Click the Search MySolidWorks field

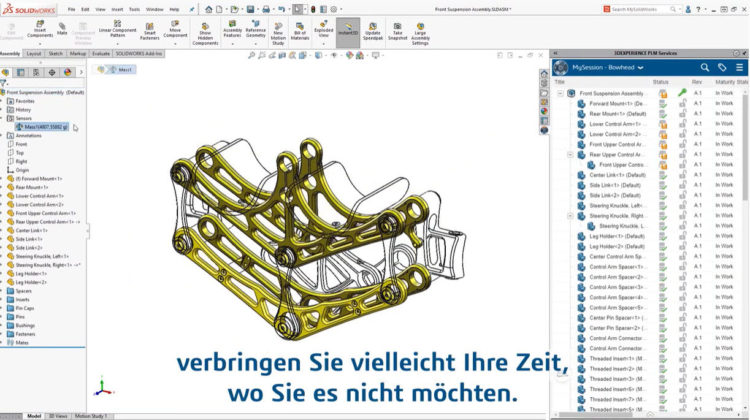tap(650, 9)
